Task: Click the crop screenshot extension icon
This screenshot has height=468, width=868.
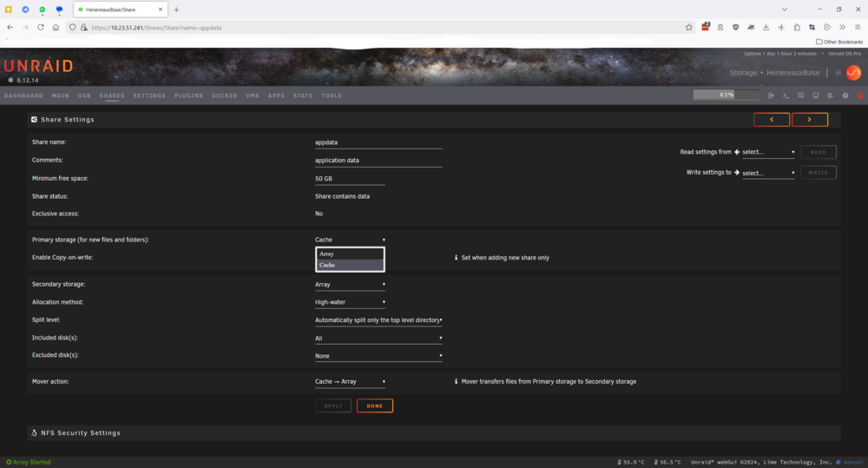Action: [x=812, y=27]
